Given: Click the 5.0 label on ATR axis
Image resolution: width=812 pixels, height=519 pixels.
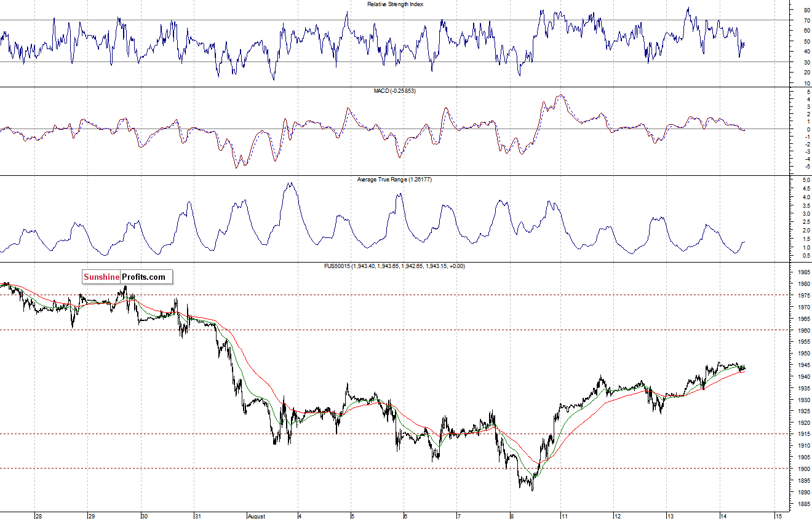Looking at the screenshot, I should pos(806,180).
